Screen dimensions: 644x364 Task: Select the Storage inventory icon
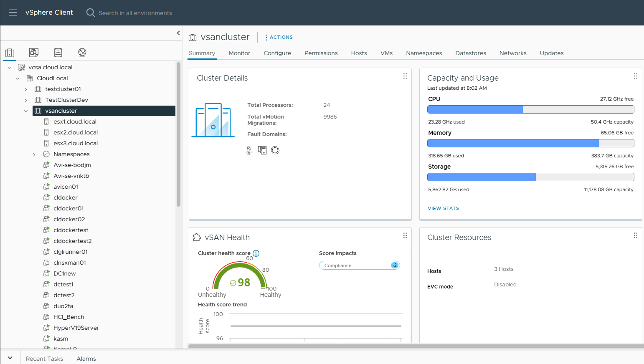coord(58,53)
